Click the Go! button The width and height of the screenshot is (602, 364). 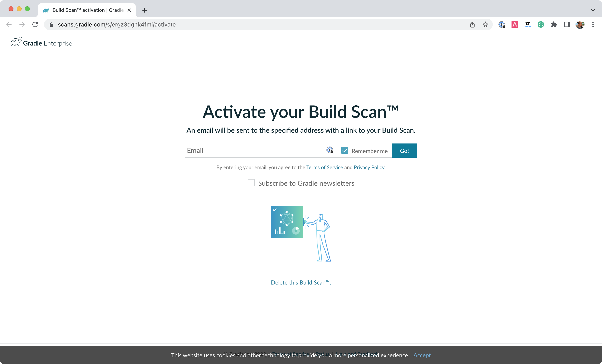tap(404, 151)
